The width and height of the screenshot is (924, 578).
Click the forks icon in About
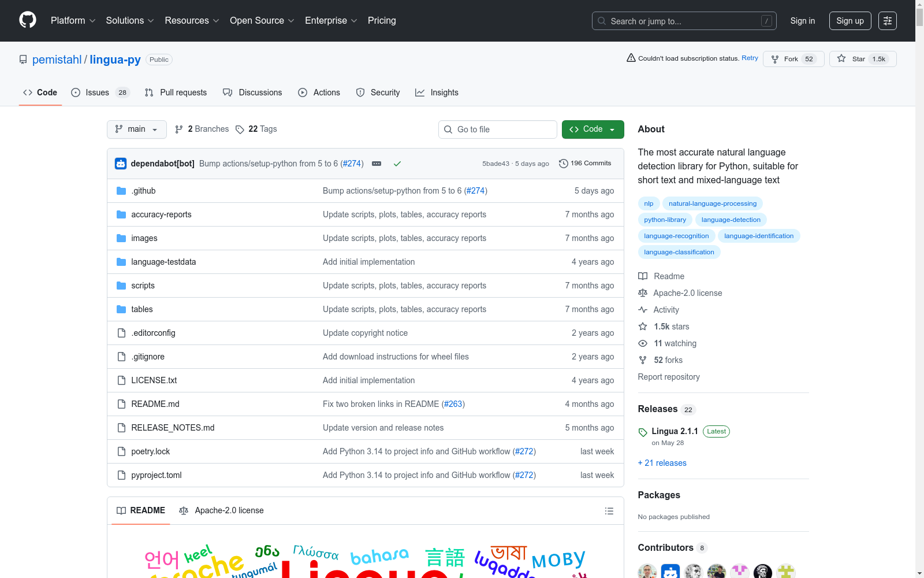[643, 360]
